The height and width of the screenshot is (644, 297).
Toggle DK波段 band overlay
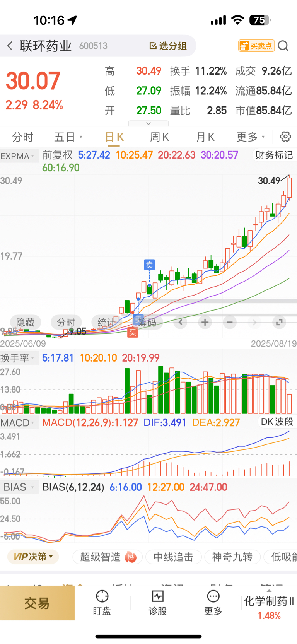click(277, 422)
